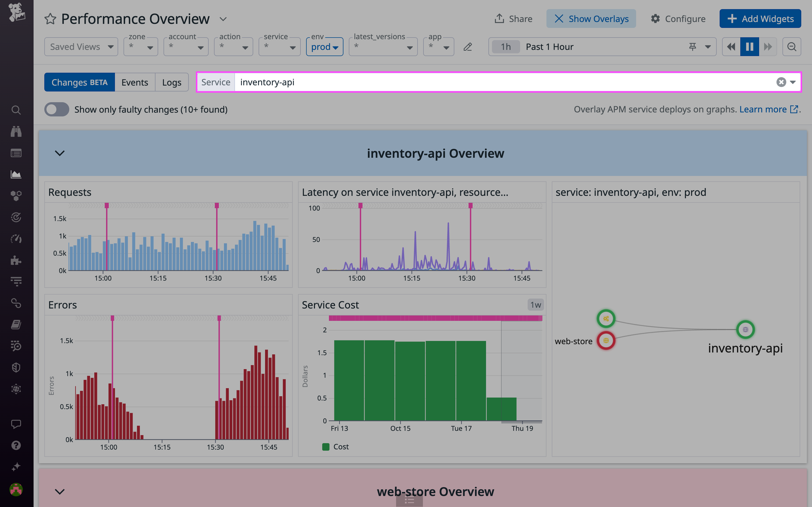
Task: Click the zoom-out magnifier beside the time controls
Action: [792, 47]
